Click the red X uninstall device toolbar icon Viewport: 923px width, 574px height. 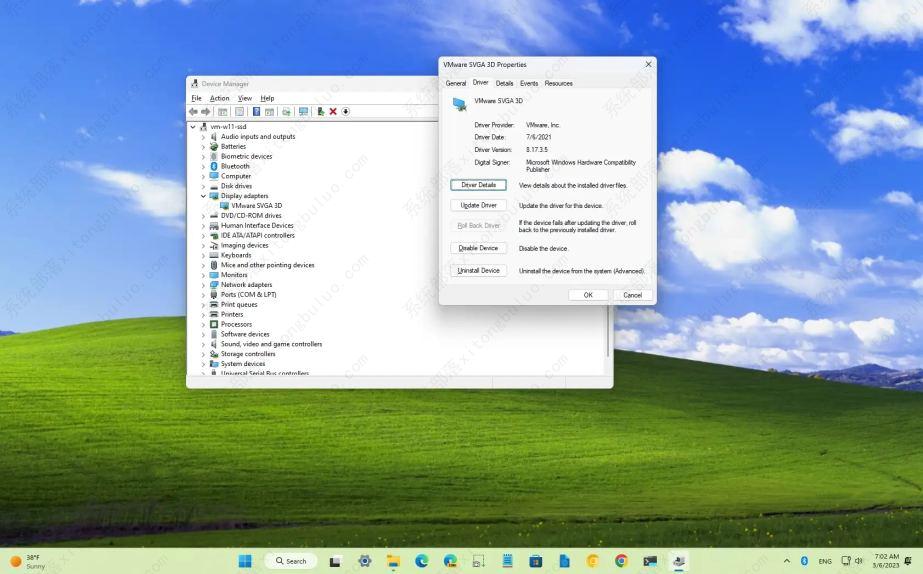pos(333,111)
